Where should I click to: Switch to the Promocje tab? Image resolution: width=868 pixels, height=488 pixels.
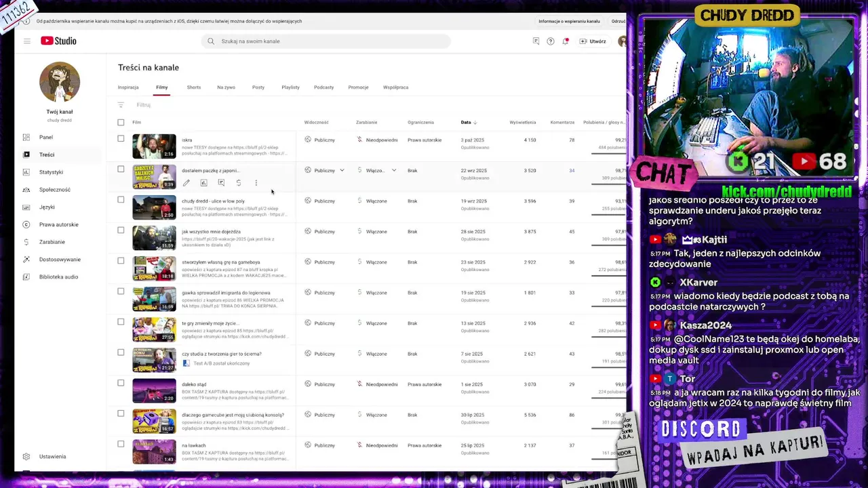point(358,87)
